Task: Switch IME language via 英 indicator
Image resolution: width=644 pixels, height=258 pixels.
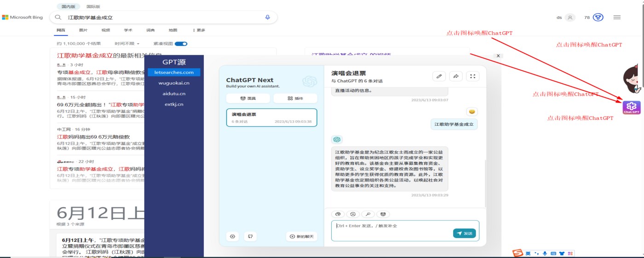Action: (x=528, y=253)
